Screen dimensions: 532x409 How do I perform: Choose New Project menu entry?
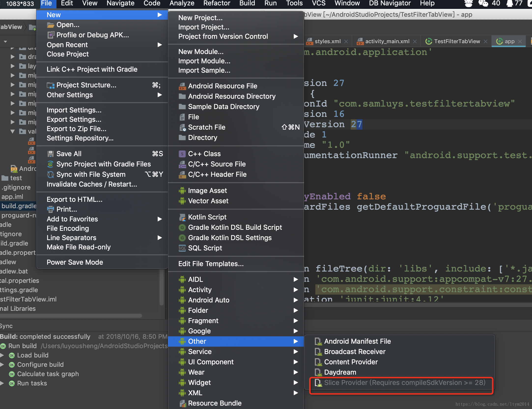pos(236,18)
